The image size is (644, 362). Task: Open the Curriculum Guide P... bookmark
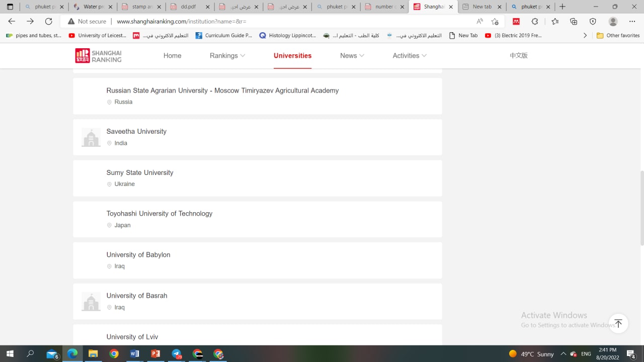pos(224,36)
